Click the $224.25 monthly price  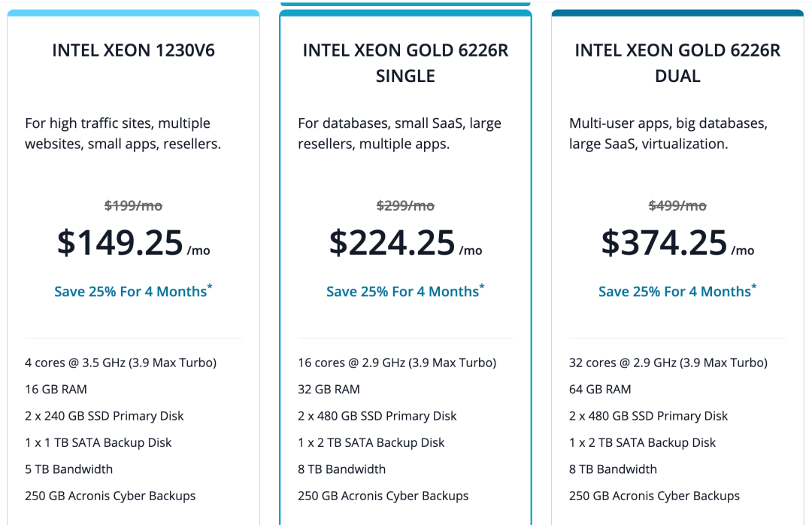(405, 242)
